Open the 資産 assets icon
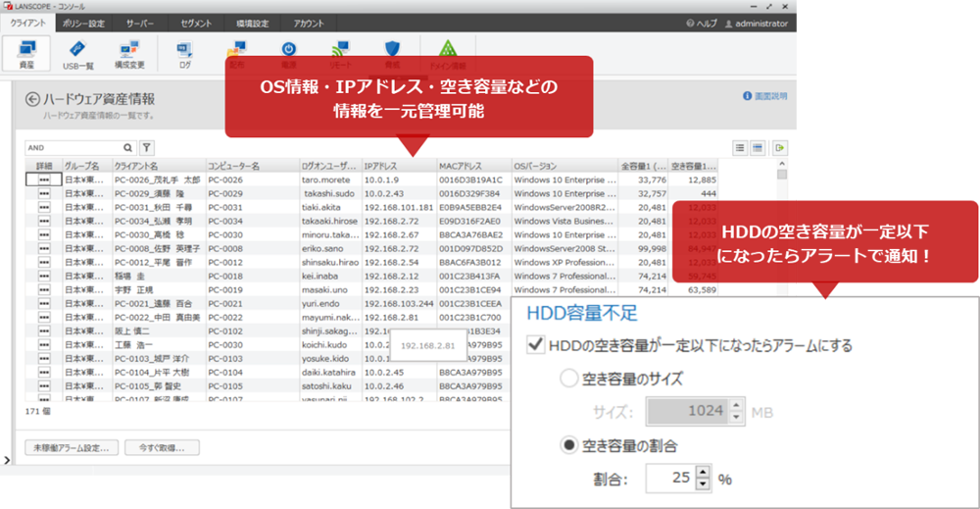The width and height of the screenshot is (980, 509). pos(26,53)
